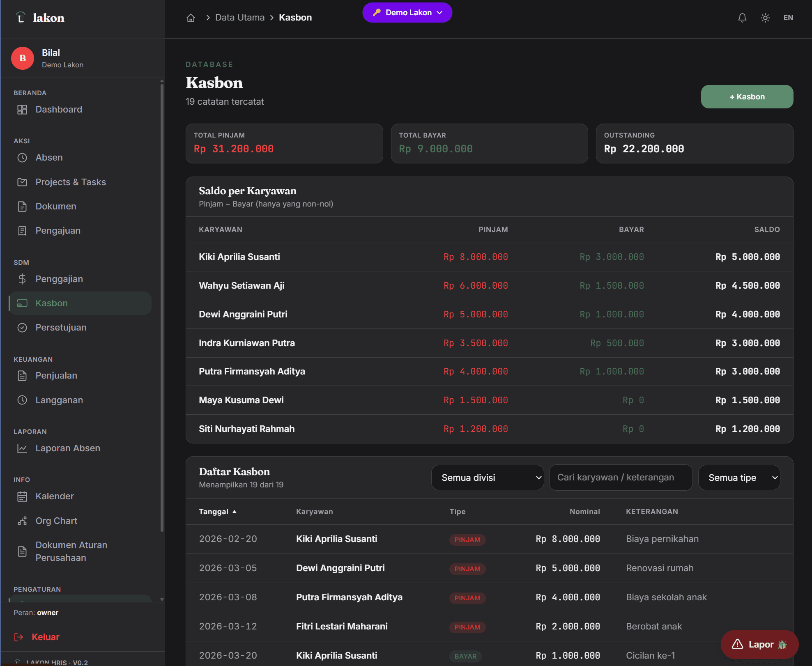Click the Langganan clock icon

(x=22, y=400)
